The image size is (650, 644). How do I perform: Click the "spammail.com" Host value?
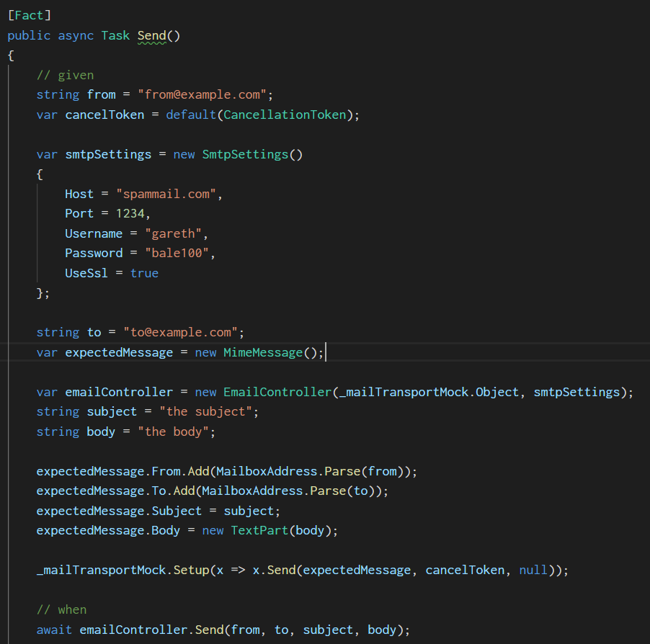tap(166, 194)
